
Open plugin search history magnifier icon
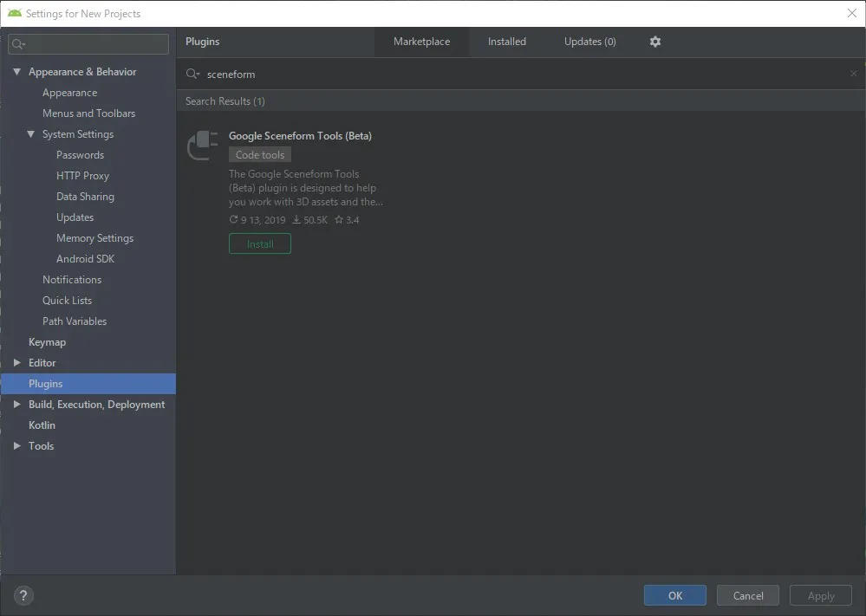[x=192, y=74]
